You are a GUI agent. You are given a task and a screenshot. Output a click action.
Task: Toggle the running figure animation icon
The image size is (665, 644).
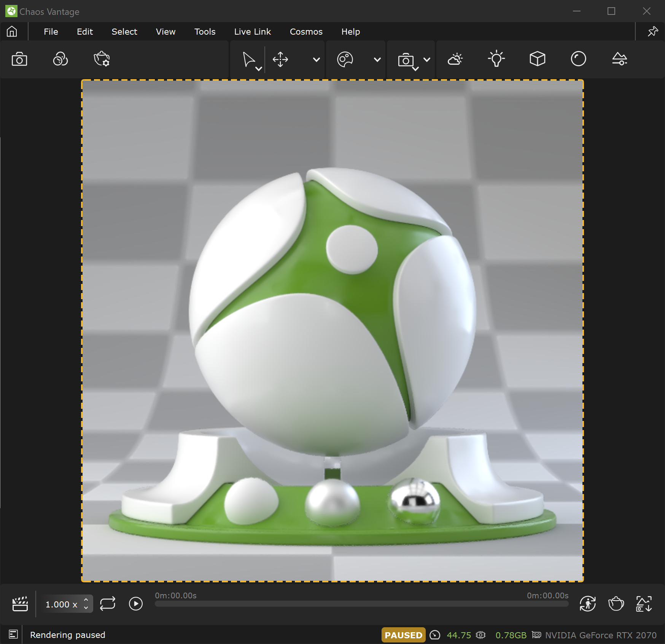pos(588,604)
